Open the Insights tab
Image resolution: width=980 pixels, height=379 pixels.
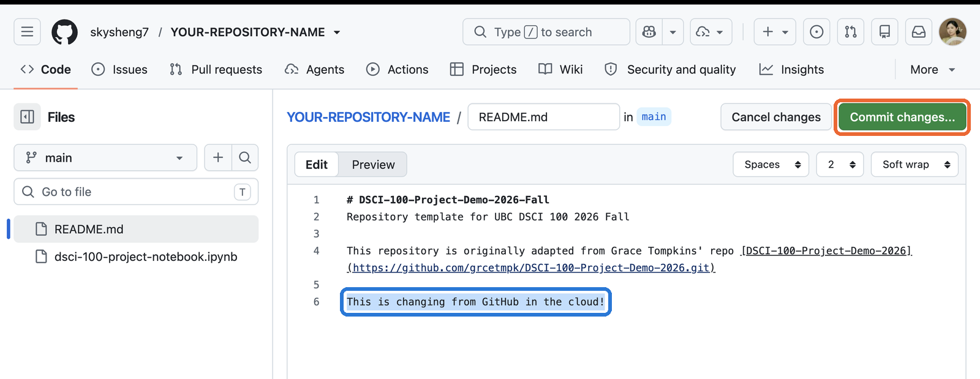[x=791, y=70]
